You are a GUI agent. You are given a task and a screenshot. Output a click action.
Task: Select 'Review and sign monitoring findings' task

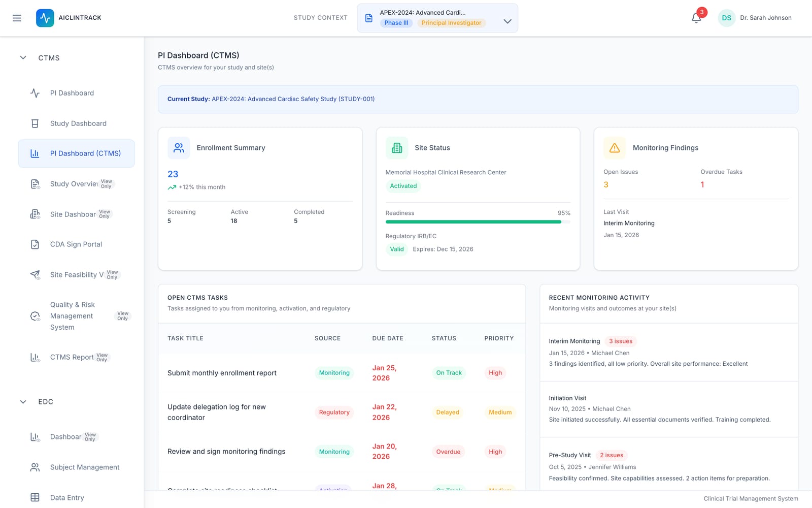point(226,452)
